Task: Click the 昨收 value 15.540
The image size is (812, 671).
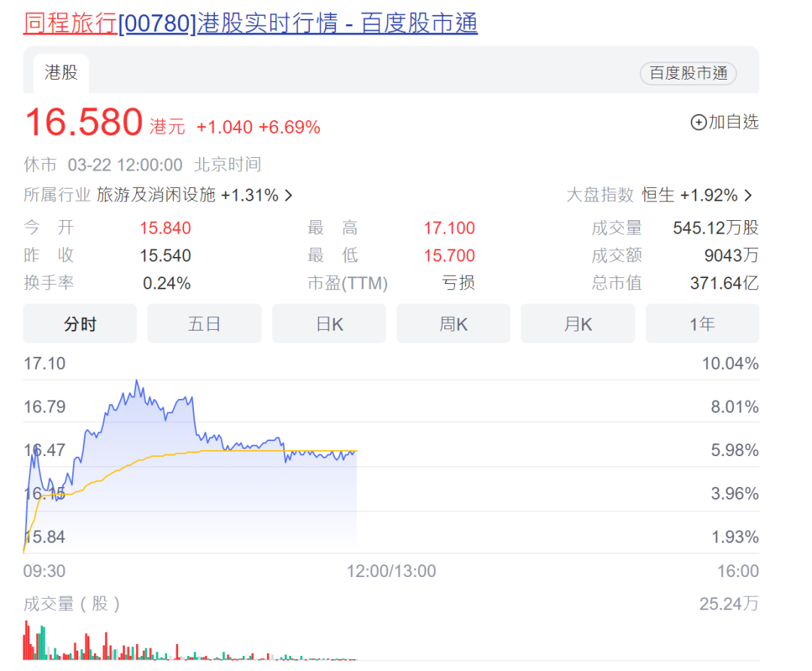Action: [165, 255]
